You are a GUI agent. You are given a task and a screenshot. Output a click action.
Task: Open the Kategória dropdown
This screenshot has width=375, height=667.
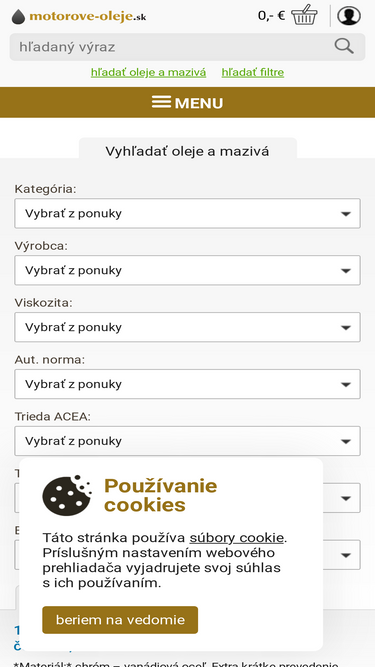[x=188, y=213]
